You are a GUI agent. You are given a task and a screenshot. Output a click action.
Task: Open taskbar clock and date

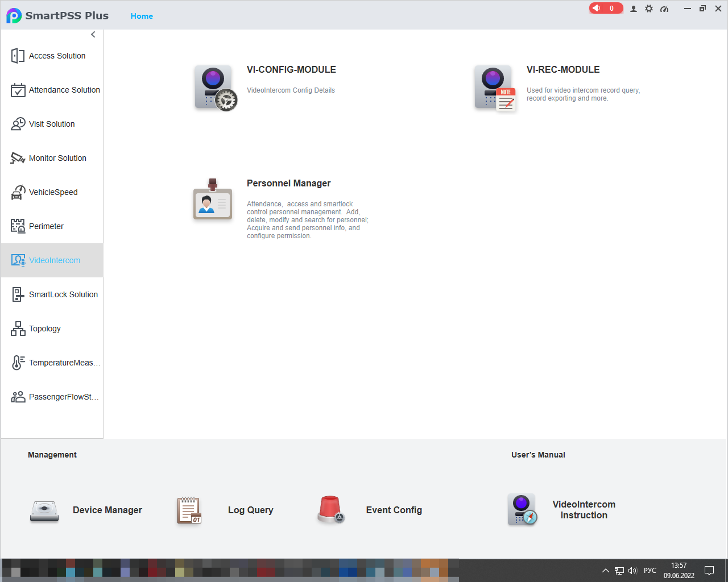coord(679,571)
